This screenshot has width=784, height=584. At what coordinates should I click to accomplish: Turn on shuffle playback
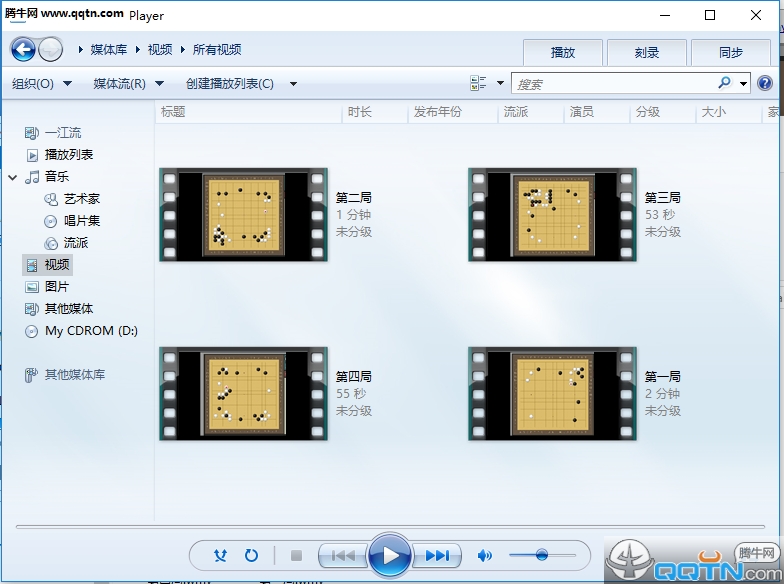click(221, 555)
